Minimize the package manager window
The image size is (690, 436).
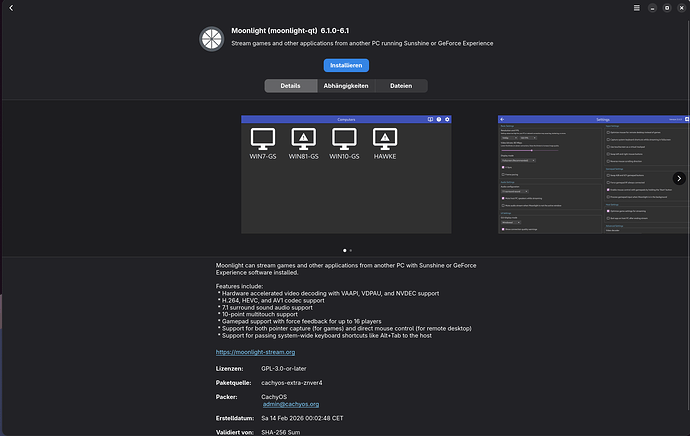pos(653,8)
